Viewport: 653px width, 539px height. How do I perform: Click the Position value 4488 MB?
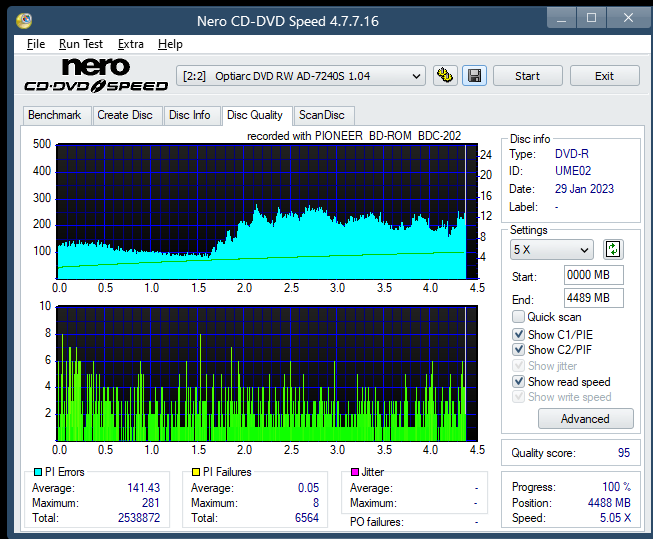[609, 503]
